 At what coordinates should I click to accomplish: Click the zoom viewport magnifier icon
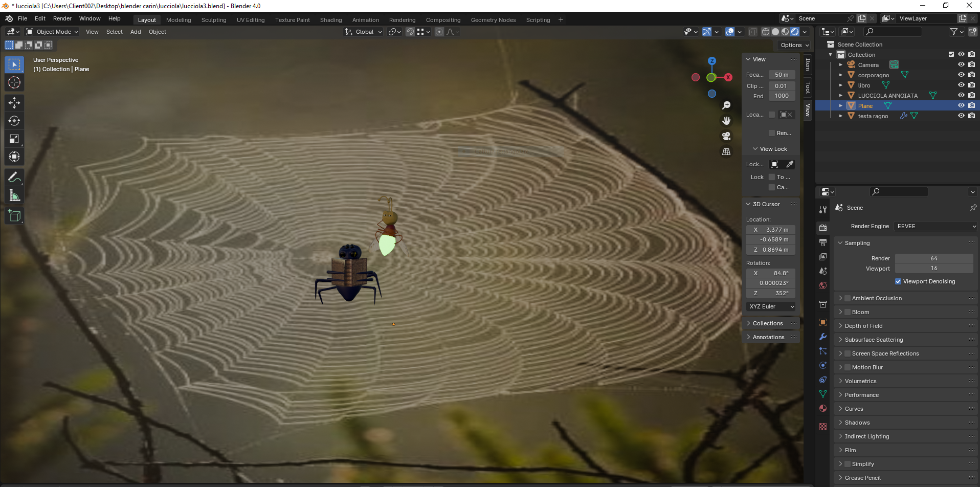click(x=726, y=105)
